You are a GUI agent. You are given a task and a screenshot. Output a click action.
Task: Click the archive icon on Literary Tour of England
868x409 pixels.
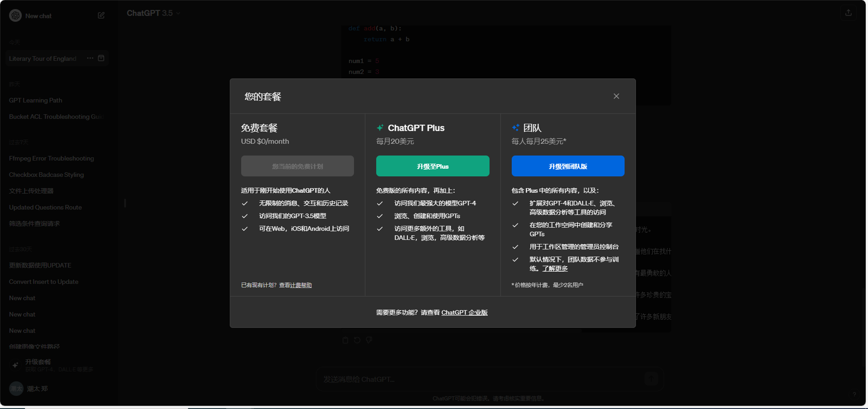[101, 58]
